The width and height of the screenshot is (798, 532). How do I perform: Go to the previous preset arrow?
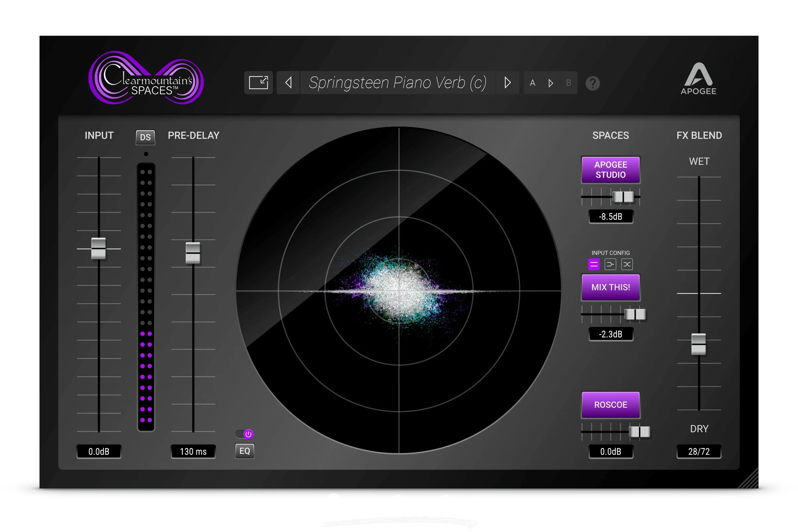288,83
